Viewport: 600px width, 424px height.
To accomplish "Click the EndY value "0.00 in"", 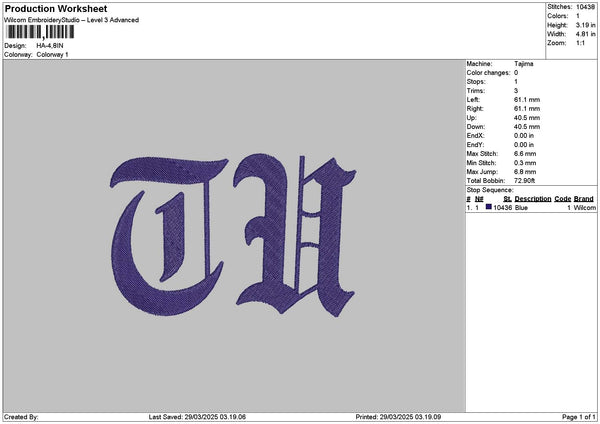I will coord(524,145).
